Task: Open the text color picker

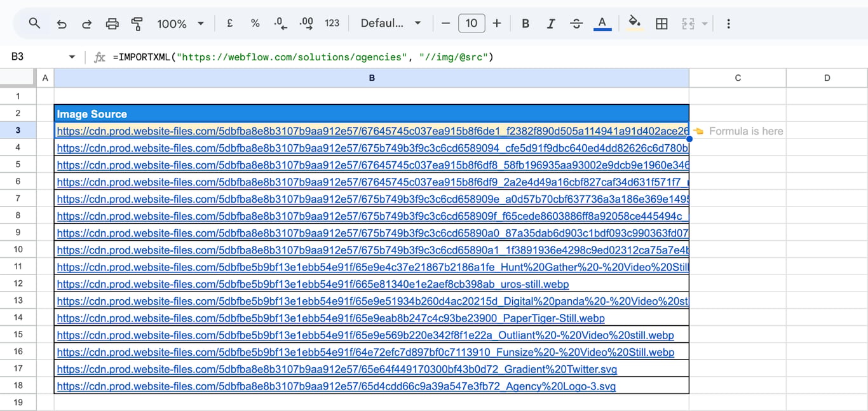Action: pyautogui.click(x=602, y=24)
